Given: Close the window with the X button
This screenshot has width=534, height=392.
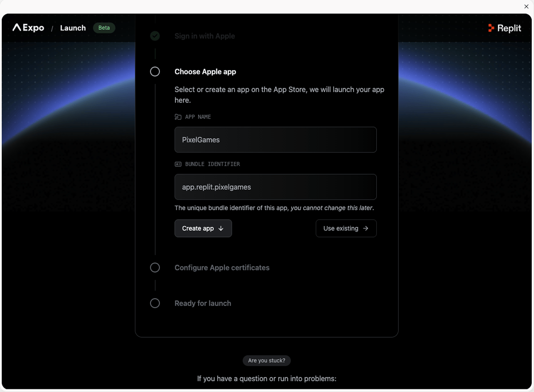Looking at the screenshot, I should pyautogui.click(x=526, y=7).
